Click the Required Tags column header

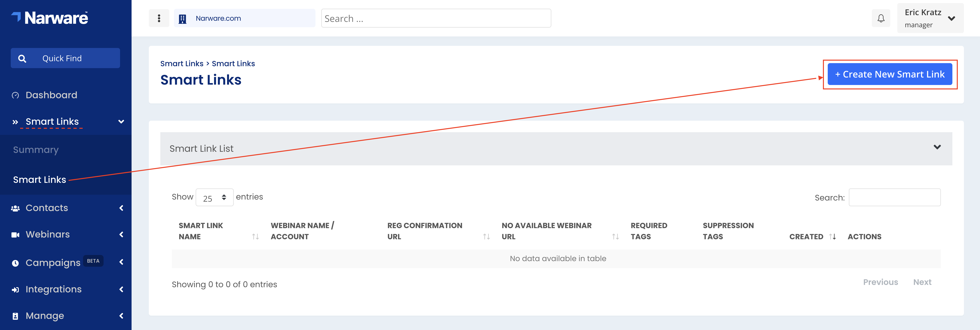(649, 231)
